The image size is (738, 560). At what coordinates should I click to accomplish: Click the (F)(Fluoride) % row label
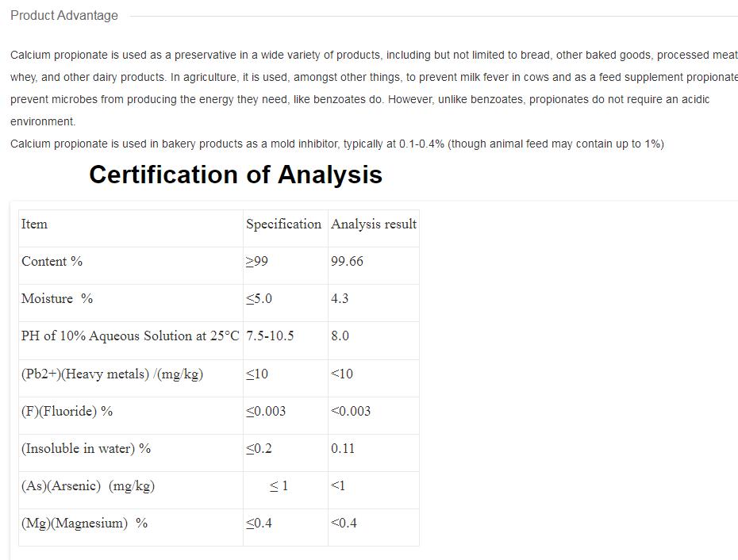tap(67, 412)
